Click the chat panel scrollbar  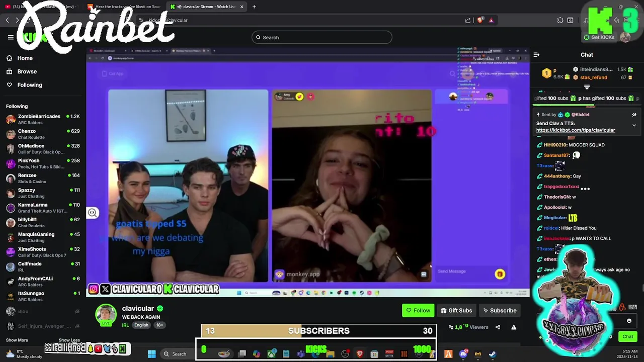tap(642, 288)
